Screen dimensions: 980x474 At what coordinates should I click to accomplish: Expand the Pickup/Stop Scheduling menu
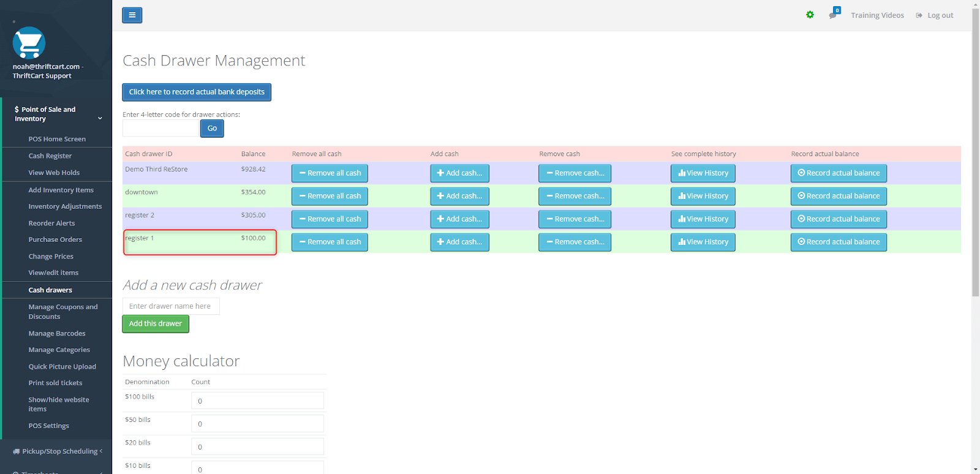click(x=57, y=451)
